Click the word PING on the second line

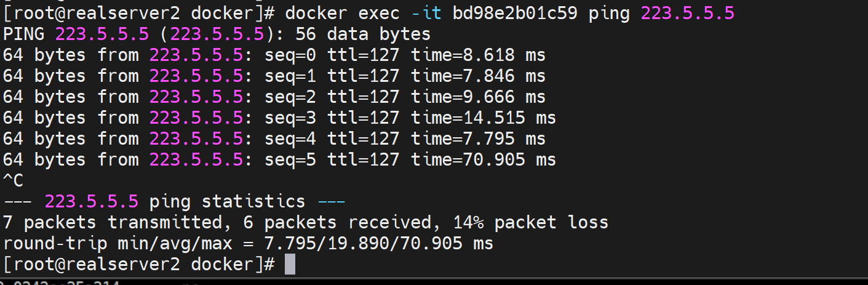coord(23,34)
